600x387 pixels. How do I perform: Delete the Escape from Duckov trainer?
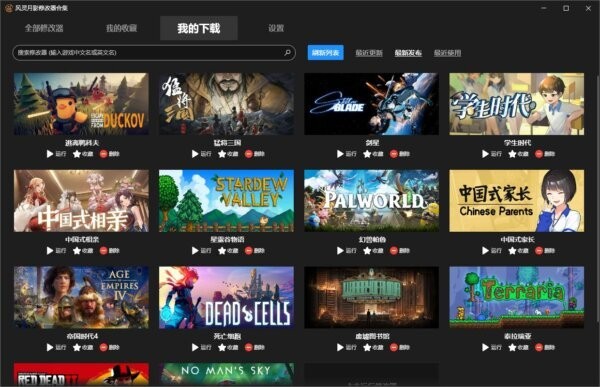110,154
